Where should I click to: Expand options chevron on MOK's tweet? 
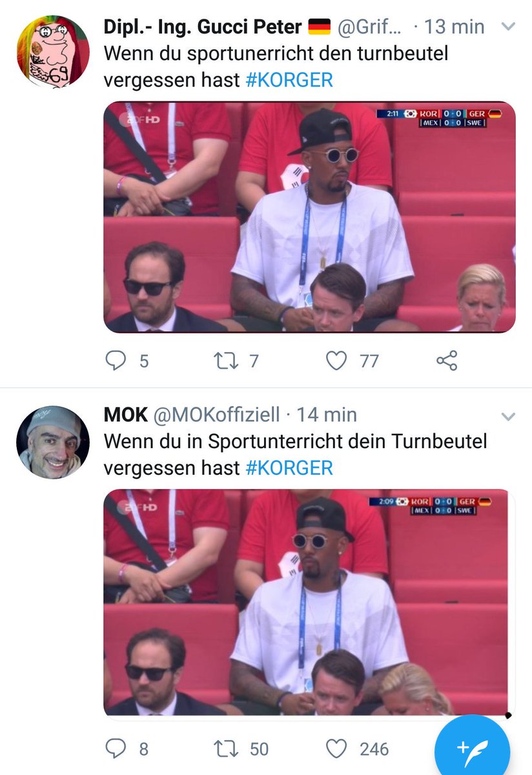508,416
